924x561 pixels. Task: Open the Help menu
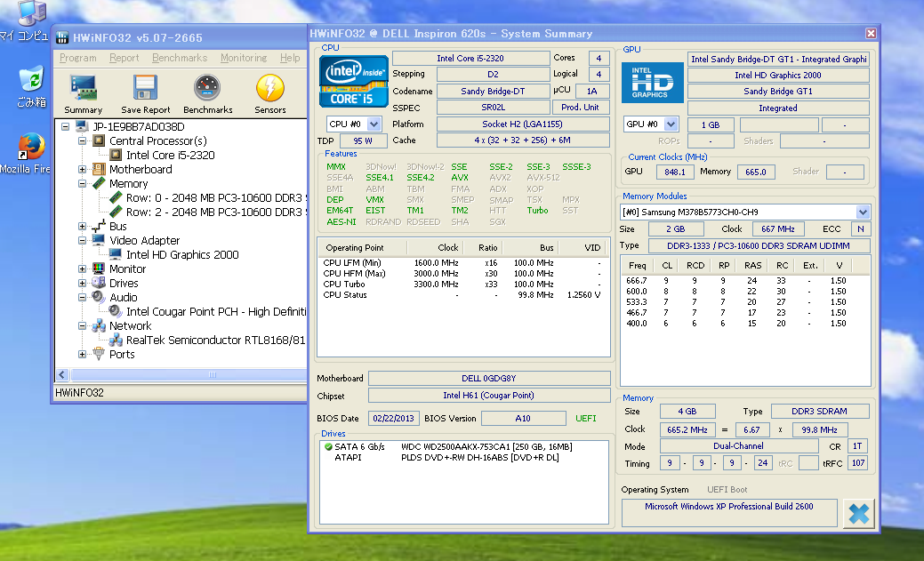(290, 58)
